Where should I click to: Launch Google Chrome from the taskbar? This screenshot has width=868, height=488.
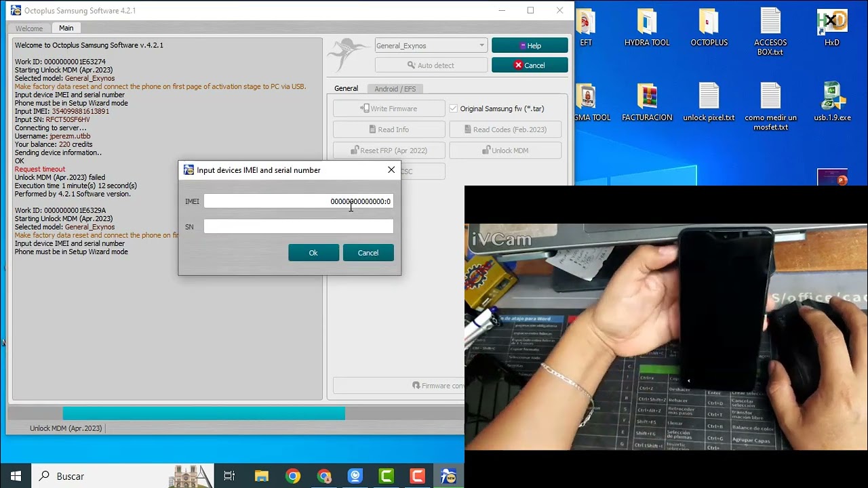click(x=293, y=476)
